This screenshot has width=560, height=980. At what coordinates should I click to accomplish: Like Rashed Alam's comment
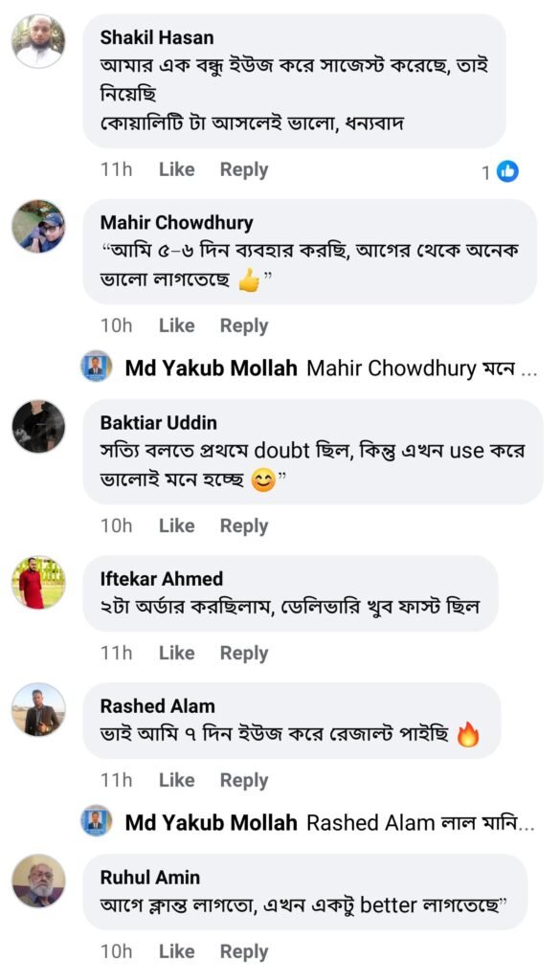coord(176,781)
